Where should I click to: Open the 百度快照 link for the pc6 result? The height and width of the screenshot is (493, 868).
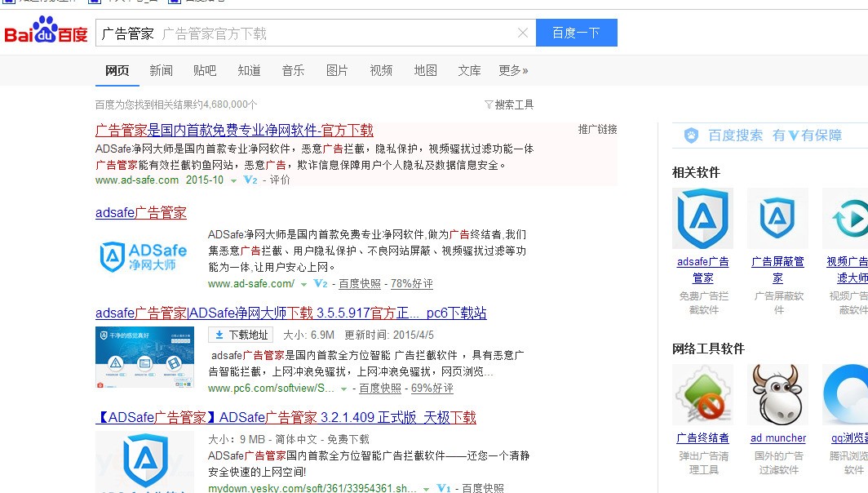point(380,389)
